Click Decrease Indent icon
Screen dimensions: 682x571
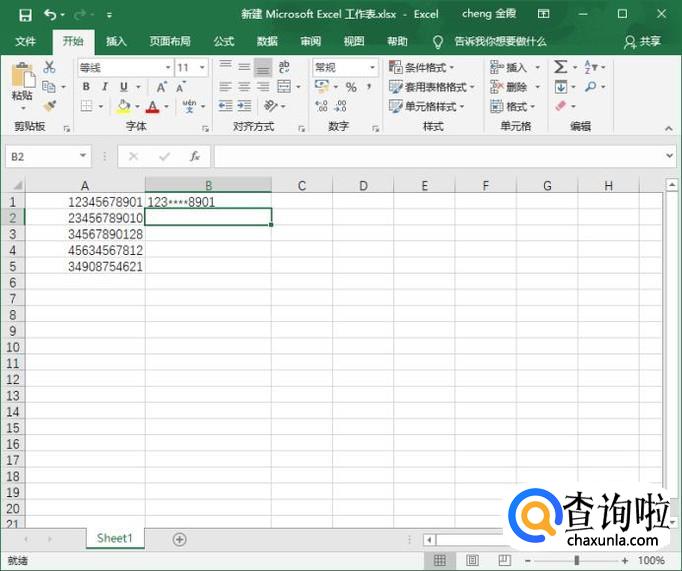[225, 106]
